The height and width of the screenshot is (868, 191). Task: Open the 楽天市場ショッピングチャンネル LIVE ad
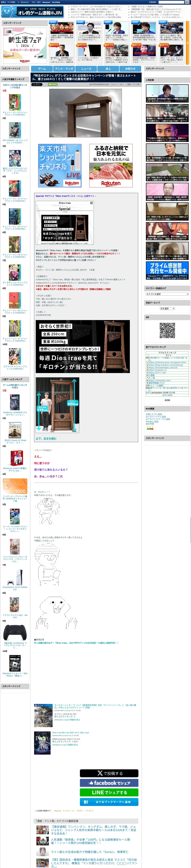pyautogui.click(x=60, y=166)
